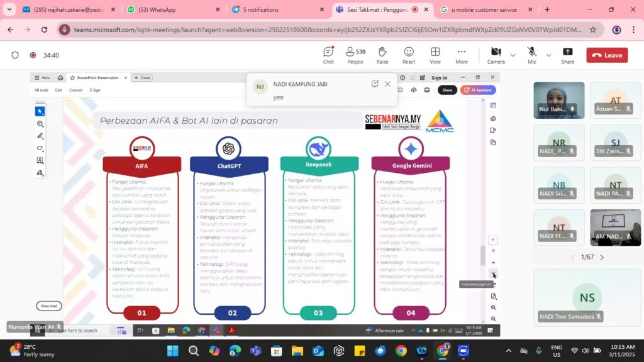Screen dimensions: 644x362
Task: Share screen using Share button
Action: (567, 55)
